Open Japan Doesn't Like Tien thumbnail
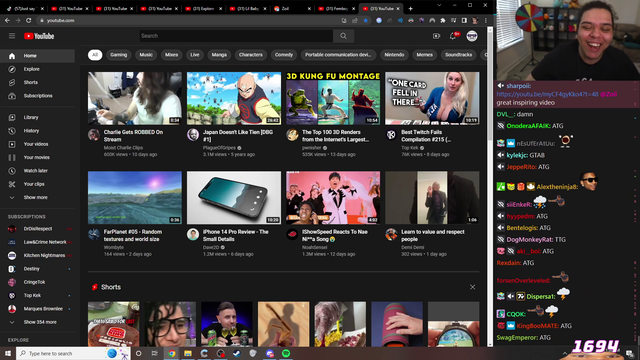 click(234, 98)
